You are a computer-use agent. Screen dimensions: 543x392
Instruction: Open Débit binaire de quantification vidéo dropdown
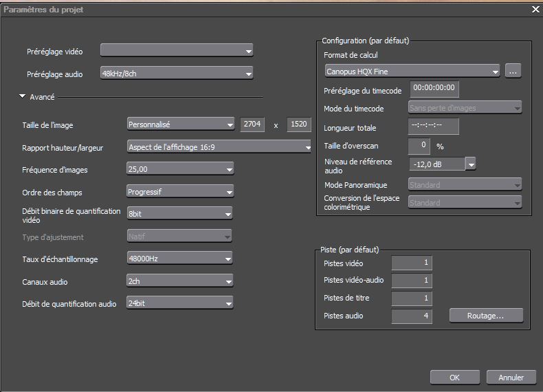pos(180,214)
